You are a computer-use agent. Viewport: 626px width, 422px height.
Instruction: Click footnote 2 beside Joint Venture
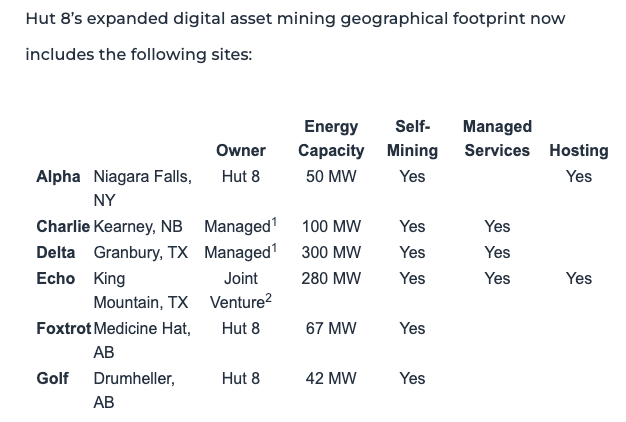(x=268, y=298)
